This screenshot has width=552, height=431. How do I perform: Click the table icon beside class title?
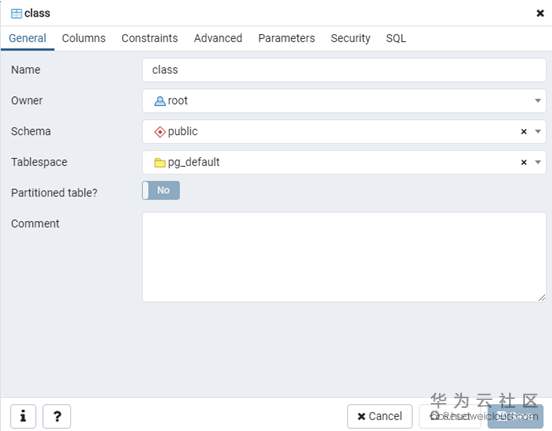click(x=16, y=14)
